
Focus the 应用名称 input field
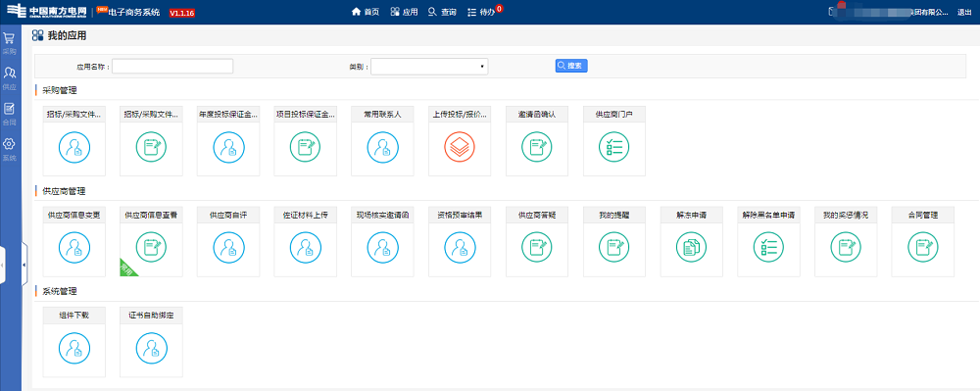coord(172,67)
